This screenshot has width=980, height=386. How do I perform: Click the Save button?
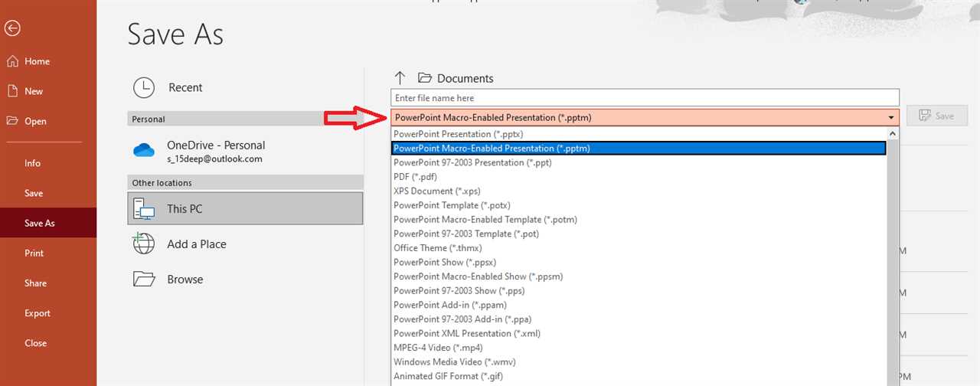point(937,116)
